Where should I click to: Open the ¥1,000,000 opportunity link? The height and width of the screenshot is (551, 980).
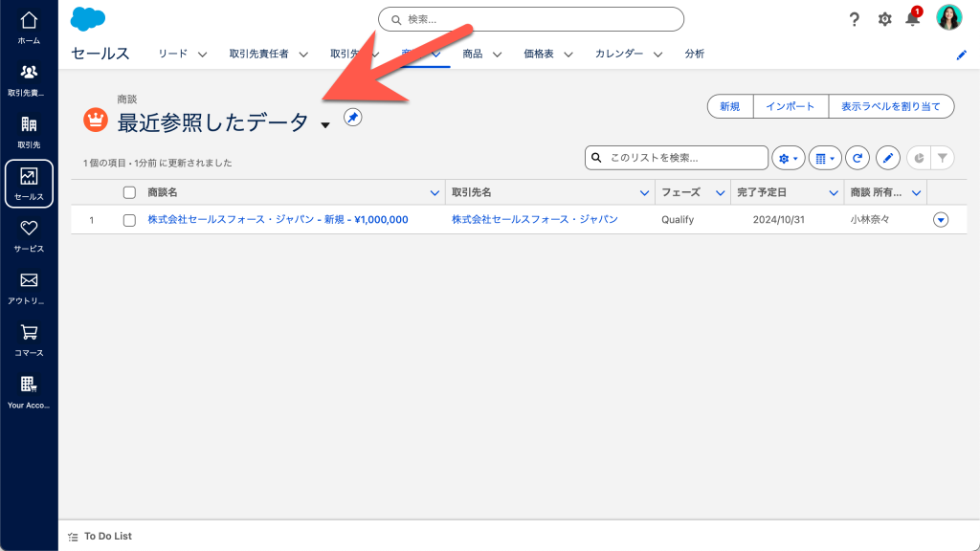click(278, 219)
